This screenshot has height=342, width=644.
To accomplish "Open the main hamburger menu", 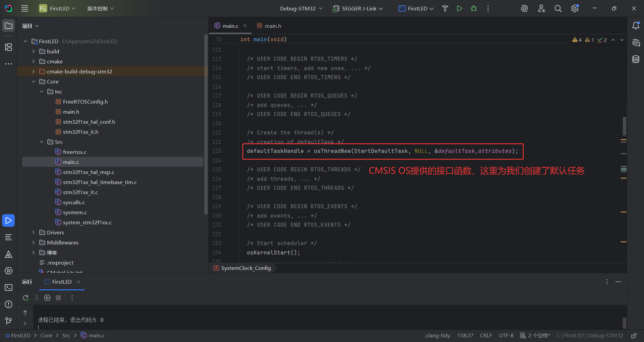I will (25, 8).
